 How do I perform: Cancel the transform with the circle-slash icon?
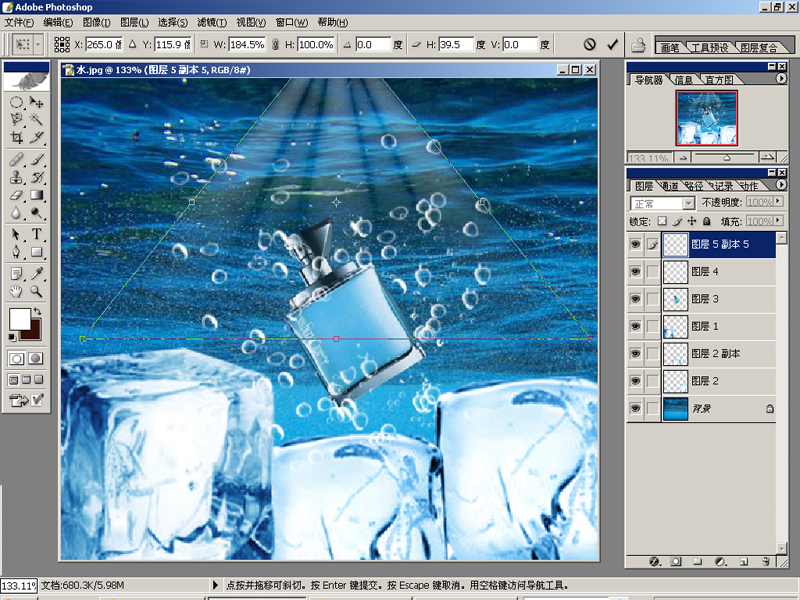pyautogui.click(x=590, y=44)
